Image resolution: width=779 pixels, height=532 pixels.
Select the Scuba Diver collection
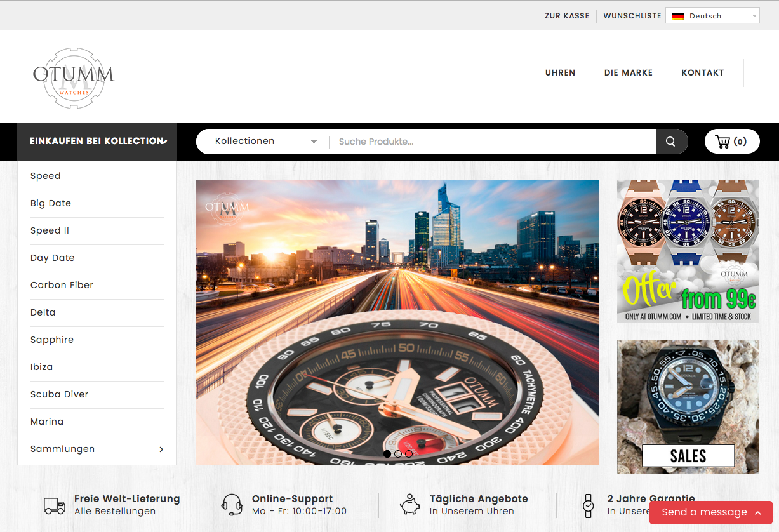pos(60,394)
